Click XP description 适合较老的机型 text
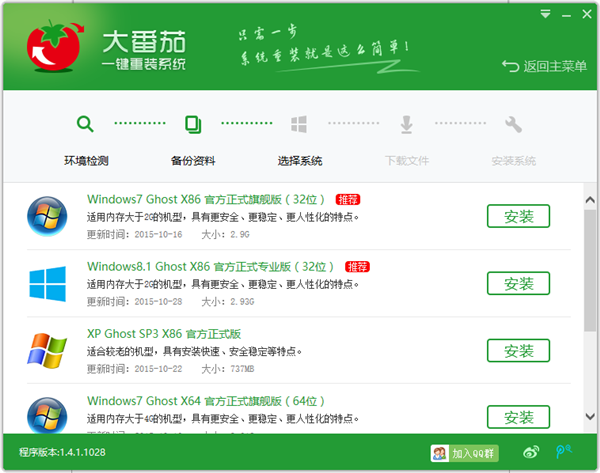 pos(194,351)
